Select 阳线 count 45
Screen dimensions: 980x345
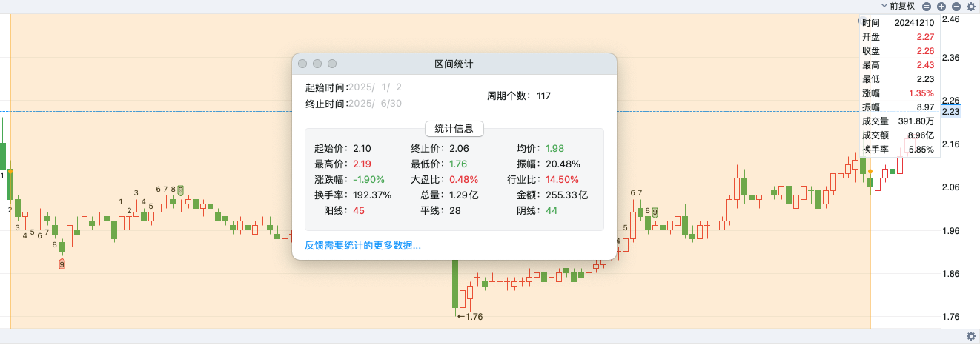click(x=359, y=210)
